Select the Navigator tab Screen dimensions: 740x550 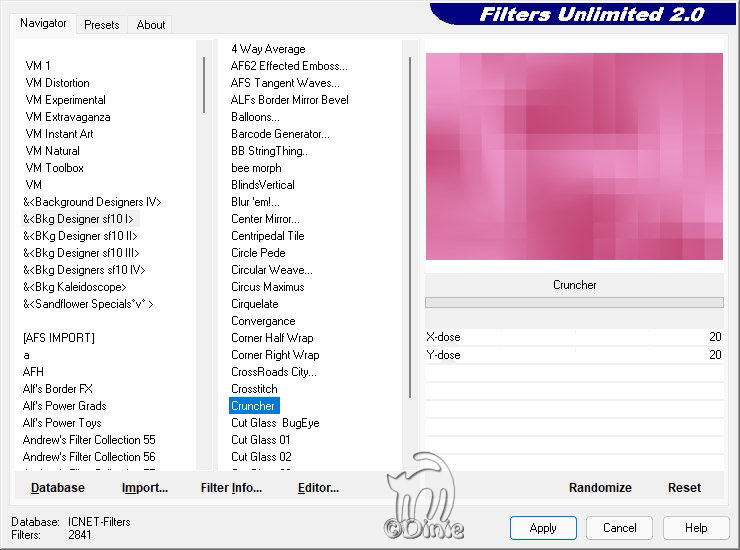(44, 23)
